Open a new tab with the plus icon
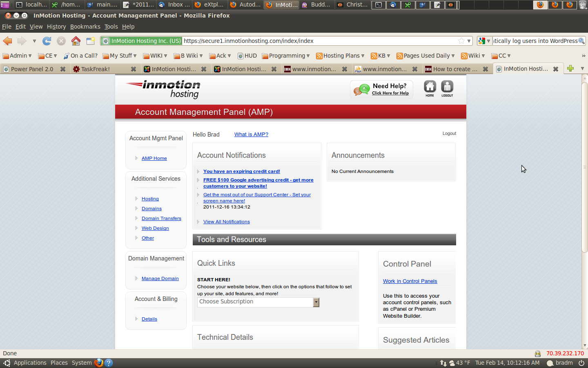The width and height of the screenshot is (588, 368). point(570,69)
